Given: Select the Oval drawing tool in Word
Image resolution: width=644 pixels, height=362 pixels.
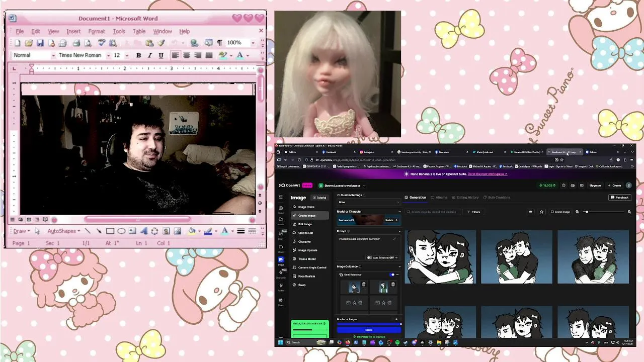Looking at the screenshot, I should pos(121,231).
